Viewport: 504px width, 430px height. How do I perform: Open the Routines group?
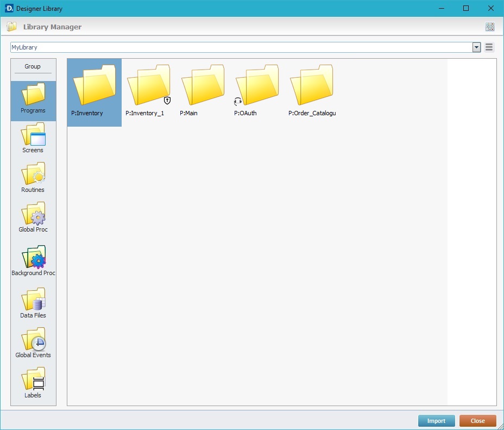[x=33, y=178]
